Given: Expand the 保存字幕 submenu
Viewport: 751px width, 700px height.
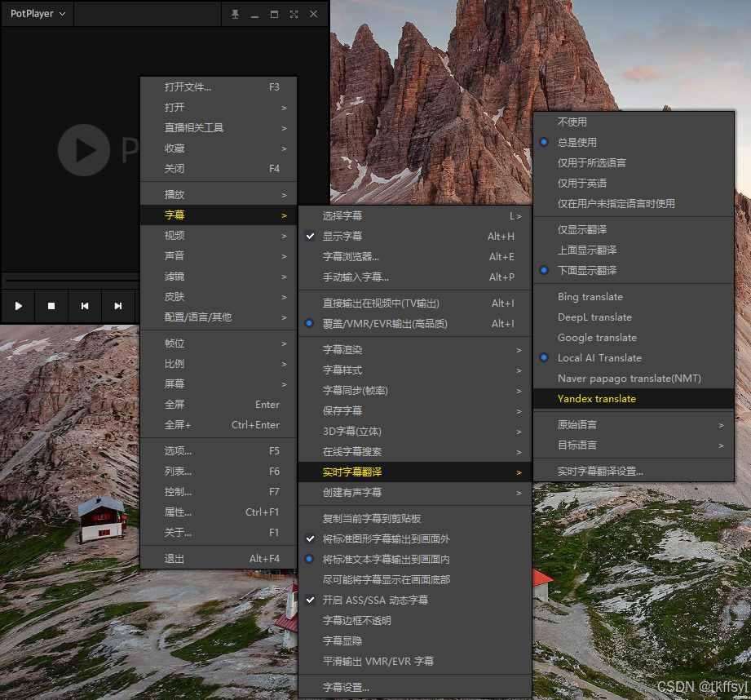Looking at the screenshot, I should pyautogui.click(x=415, y=410).
